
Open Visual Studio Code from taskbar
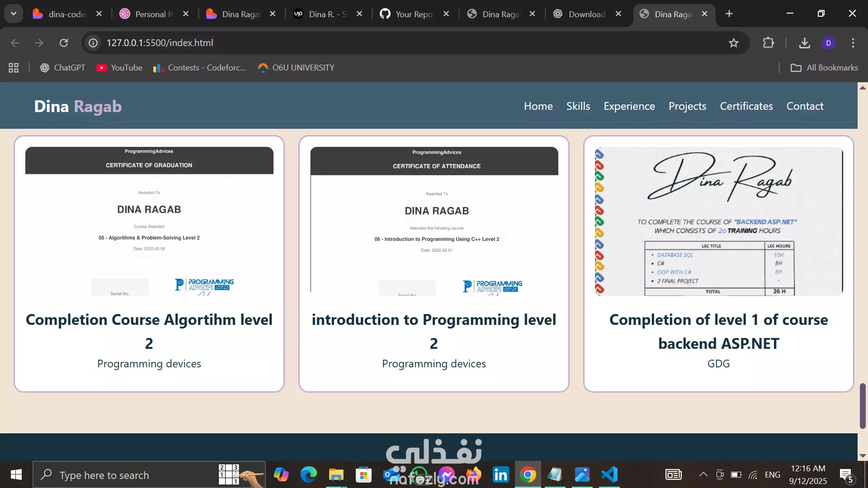[609, 475]
